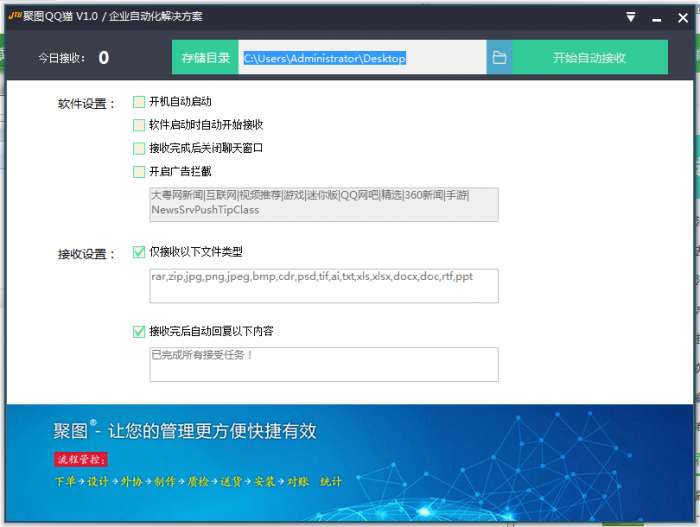Screen dimensions: 700x527
Task: Click the 存储目录 label button
Action: pos(205,58)
